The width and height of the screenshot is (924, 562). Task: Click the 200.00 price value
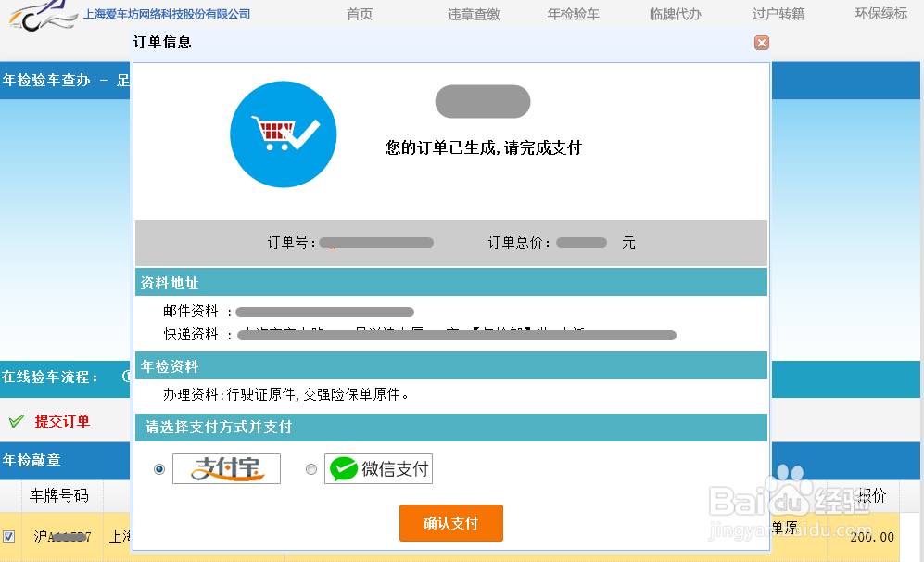(871, 537)
